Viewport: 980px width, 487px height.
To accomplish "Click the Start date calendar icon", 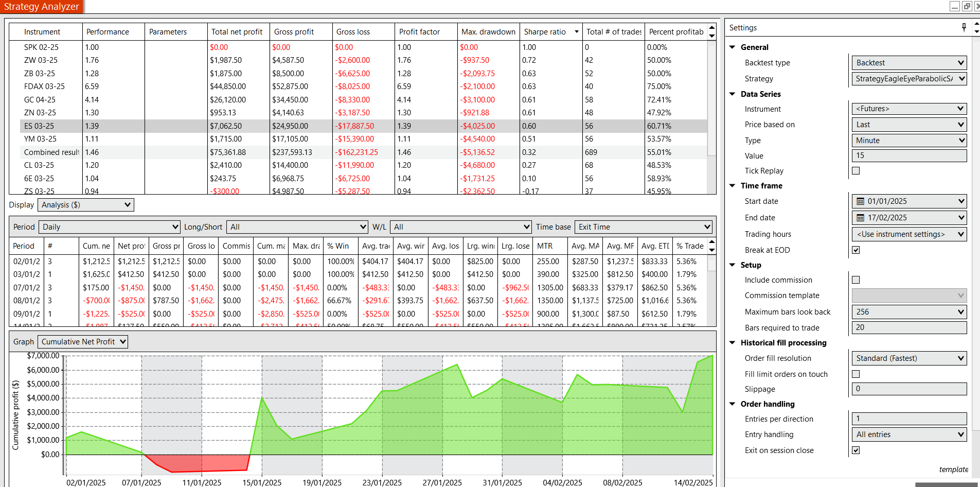I will [860, 201].
